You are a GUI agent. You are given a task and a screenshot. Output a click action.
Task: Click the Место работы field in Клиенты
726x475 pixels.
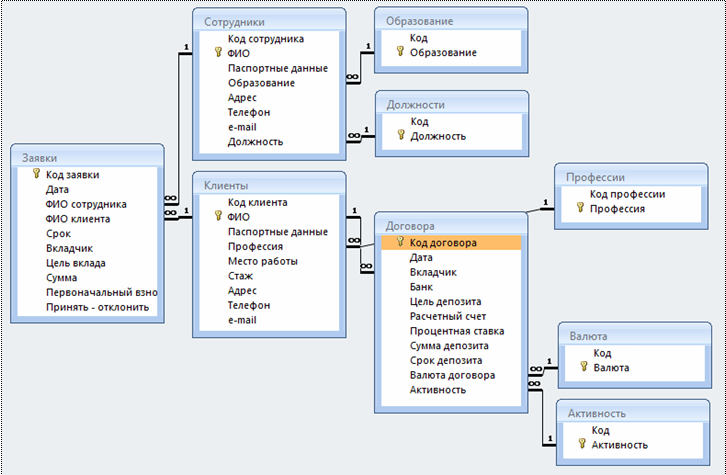[x=262, y=261]
